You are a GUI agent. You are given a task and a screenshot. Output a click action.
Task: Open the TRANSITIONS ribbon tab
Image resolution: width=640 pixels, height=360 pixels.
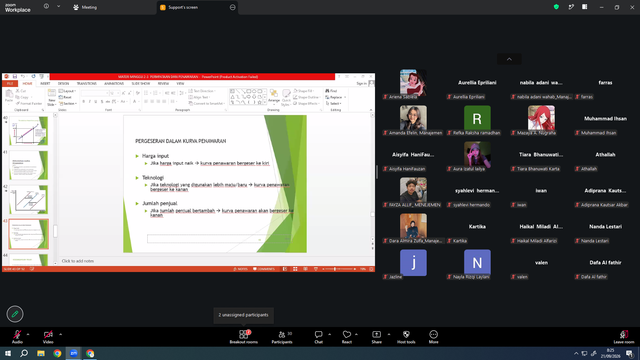tap(87, 83)
